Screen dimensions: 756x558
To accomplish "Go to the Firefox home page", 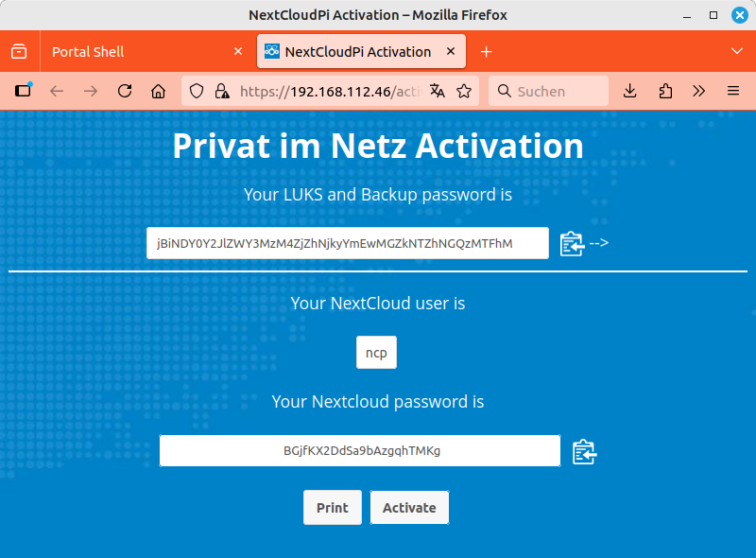I will (x=159, y=91).
